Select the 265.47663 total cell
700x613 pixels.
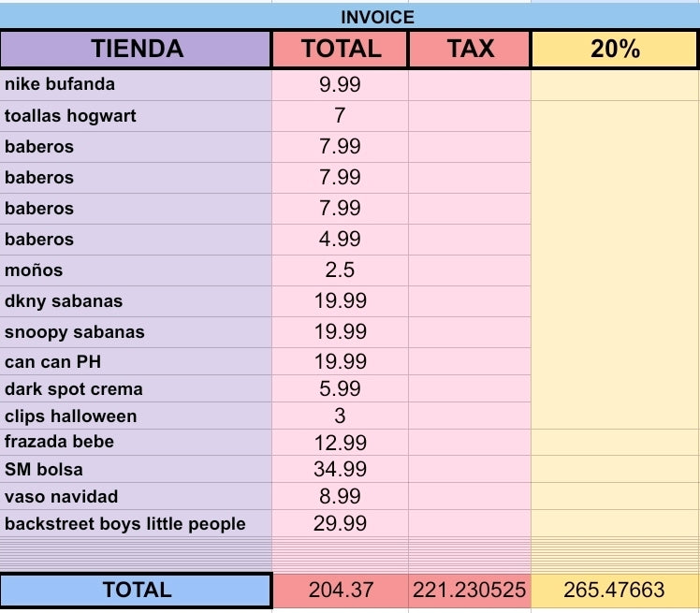[615, 590]
